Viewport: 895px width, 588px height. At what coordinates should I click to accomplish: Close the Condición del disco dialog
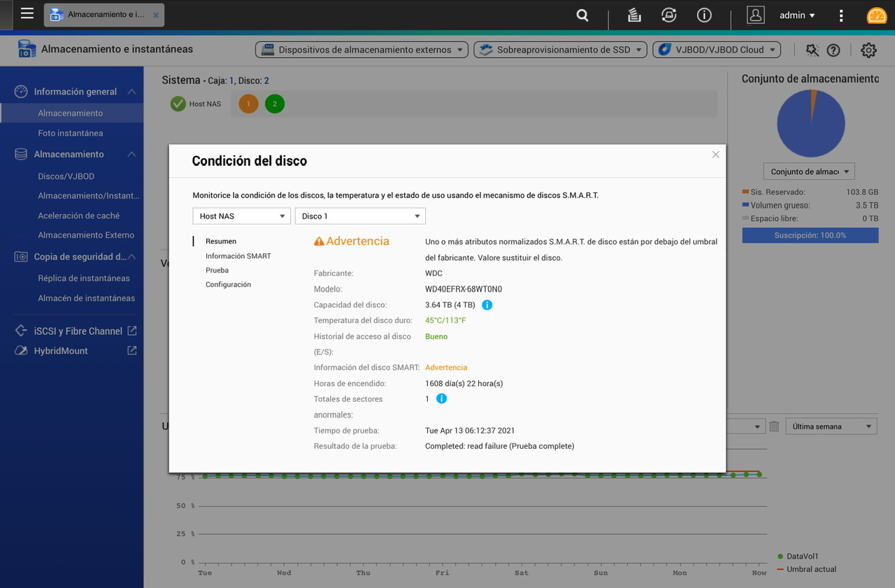click(715, 155)
